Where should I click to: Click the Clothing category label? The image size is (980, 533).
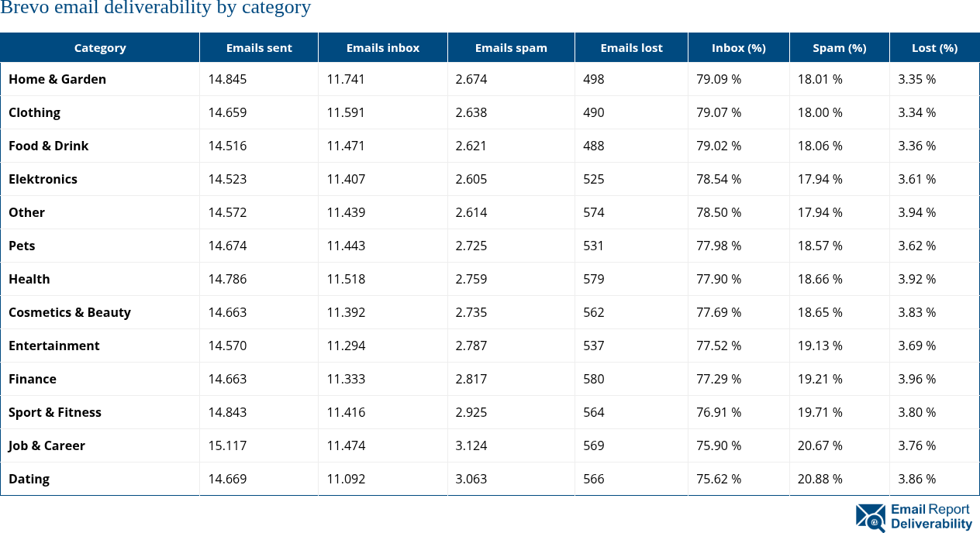[x=34, y=112]
